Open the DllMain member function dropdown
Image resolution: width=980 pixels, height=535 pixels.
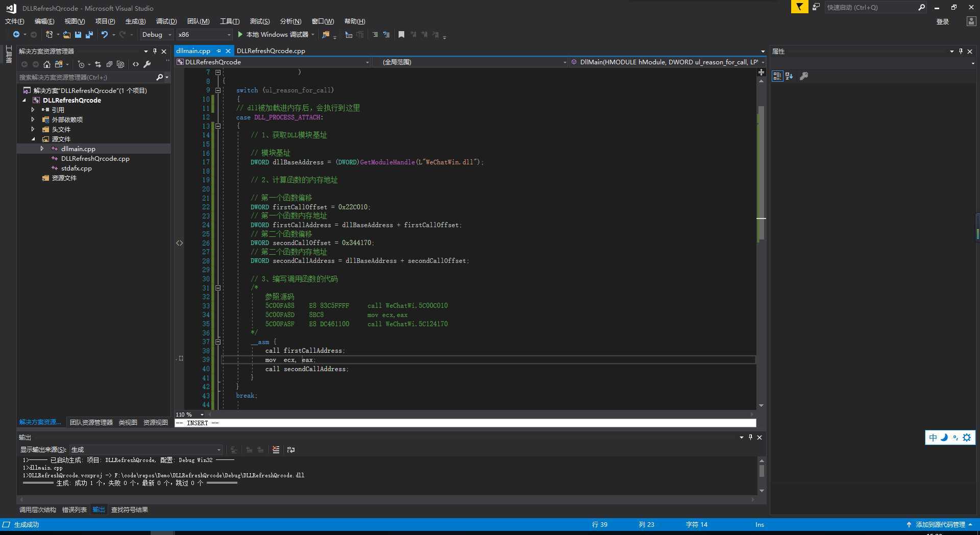tap(668, 62)
